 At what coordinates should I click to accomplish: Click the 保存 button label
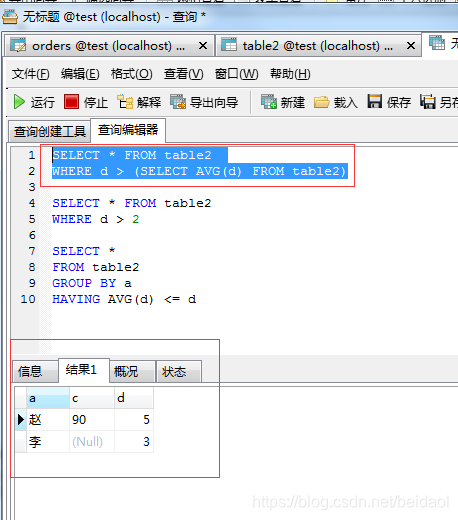tap(399, 102)
